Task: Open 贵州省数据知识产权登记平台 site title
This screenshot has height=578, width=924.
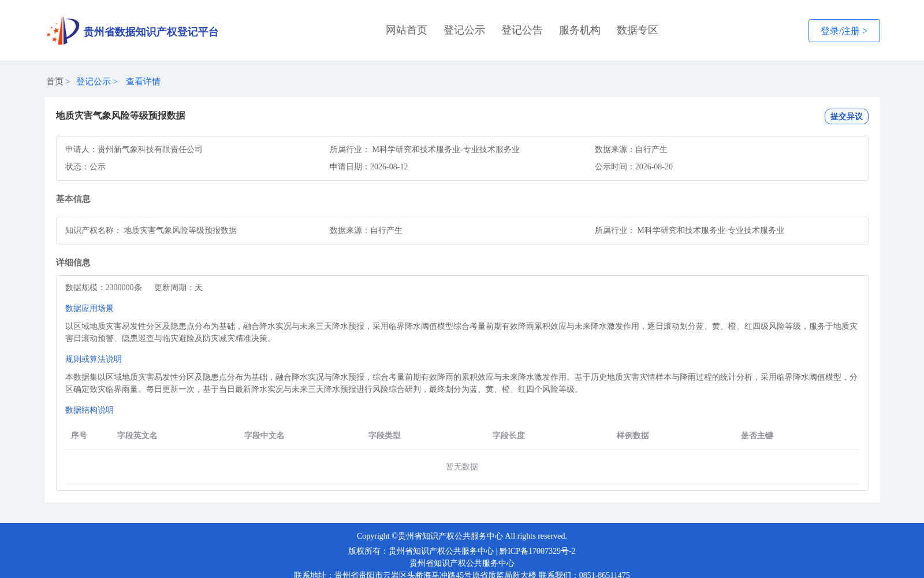Action: [x=151, y=32]
